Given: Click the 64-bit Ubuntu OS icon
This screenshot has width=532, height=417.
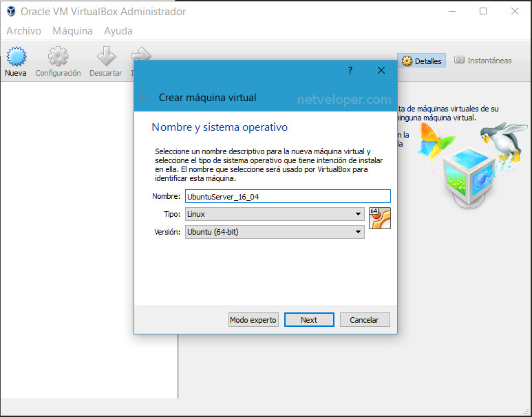Looking at the screenshot, I should tap(380, 218).
